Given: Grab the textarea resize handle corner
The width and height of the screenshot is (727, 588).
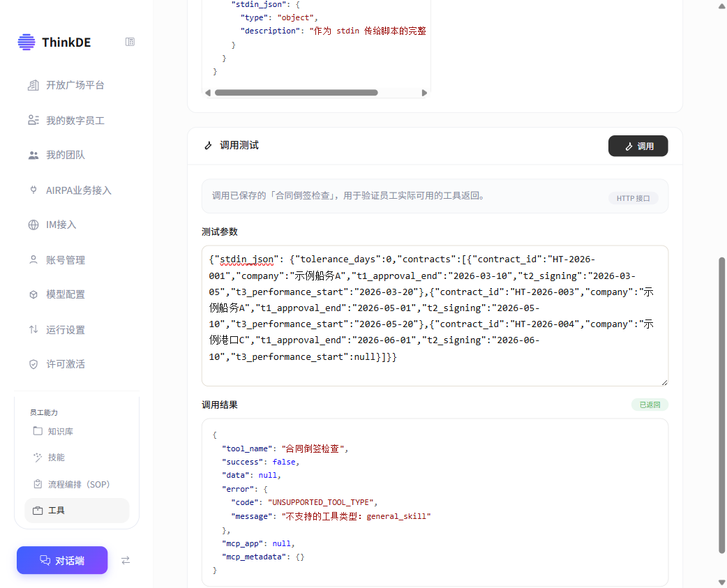Looking at the screenshot, I should 664,382.
